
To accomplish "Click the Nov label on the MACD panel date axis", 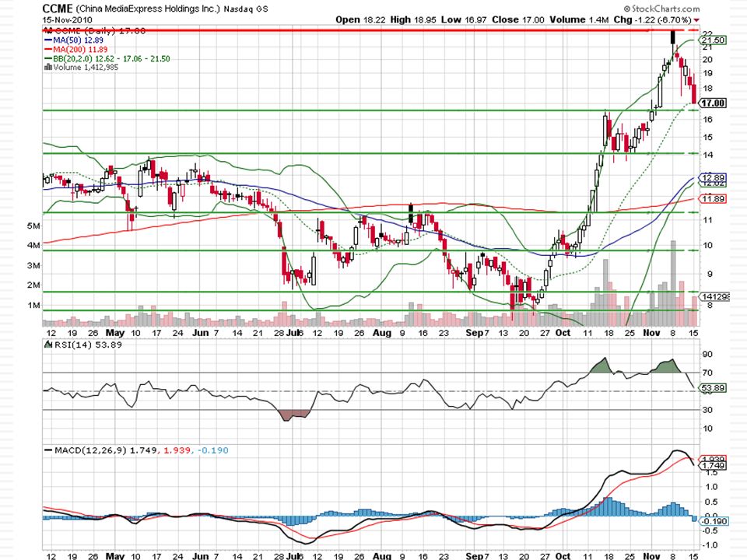I will tap(652, 555).
